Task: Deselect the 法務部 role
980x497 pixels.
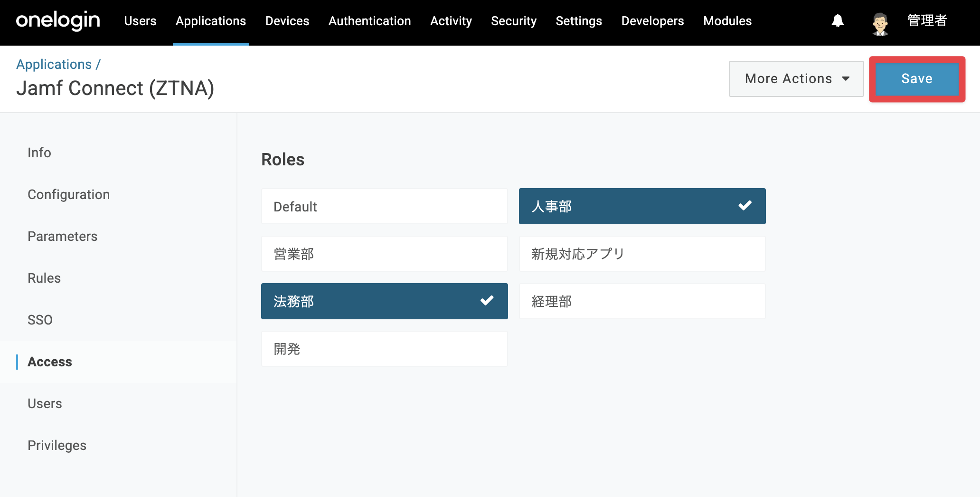Action: pyautogui.click(x=384, y=301)
